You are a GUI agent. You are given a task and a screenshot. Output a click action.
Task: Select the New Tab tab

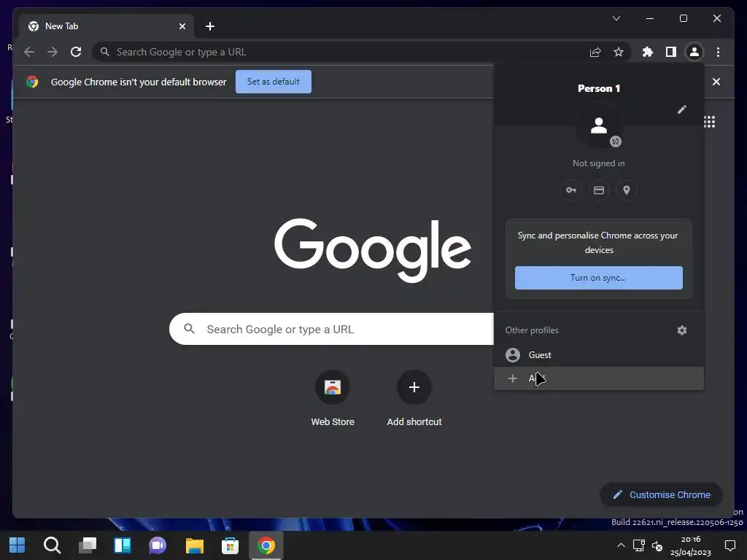pyautogui.click(x=107, y=26)
